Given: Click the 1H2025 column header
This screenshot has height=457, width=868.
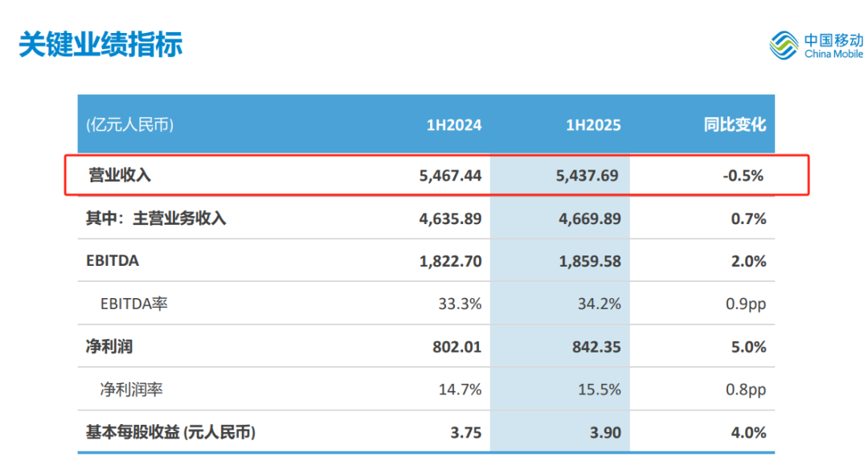Looking at the screenshot, I should click(593, 125).
